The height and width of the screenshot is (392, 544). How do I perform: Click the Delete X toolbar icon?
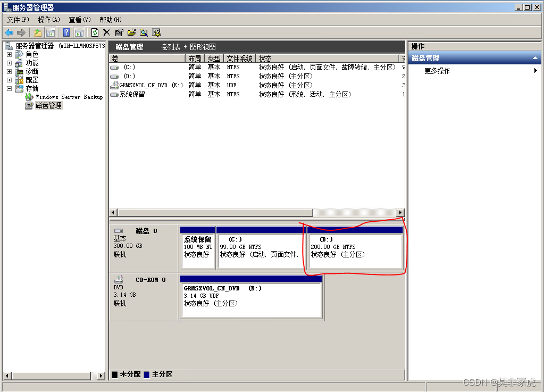pyautogui.click(x=106, y=32)
